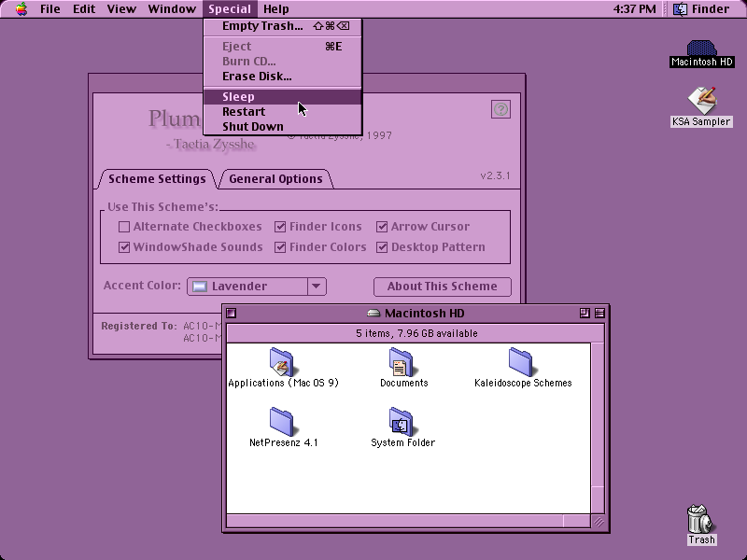747x560 pixels.
Task: Click the Lavender accent color swatch
Action: pos(200,287)
